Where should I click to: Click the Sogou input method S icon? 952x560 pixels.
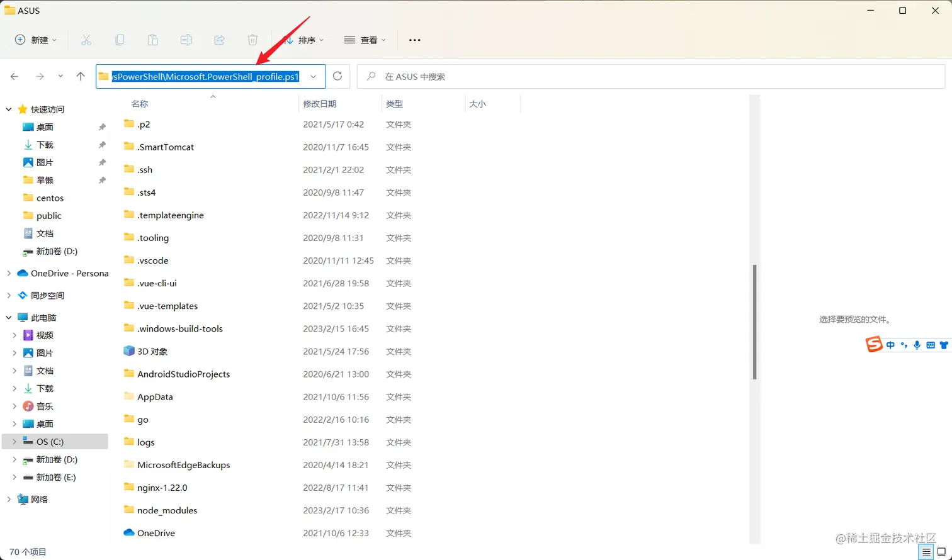pos(874,344)
